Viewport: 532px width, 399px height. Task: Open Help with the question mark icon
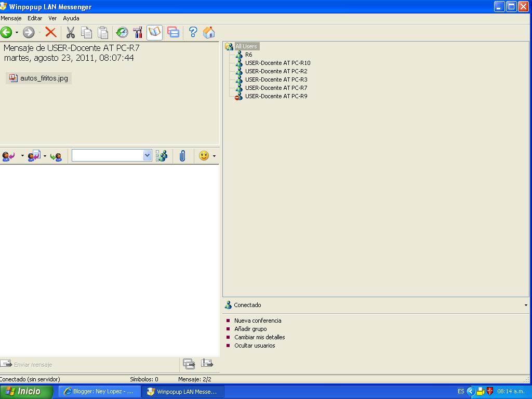point(193,32)
